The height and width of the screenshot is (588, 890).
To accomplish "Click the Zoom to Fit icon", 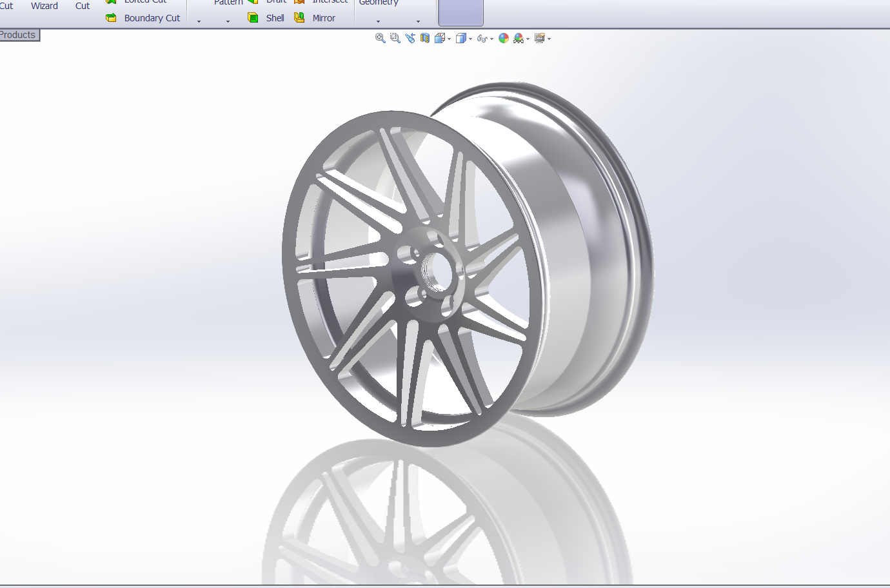I will point(381,38).
